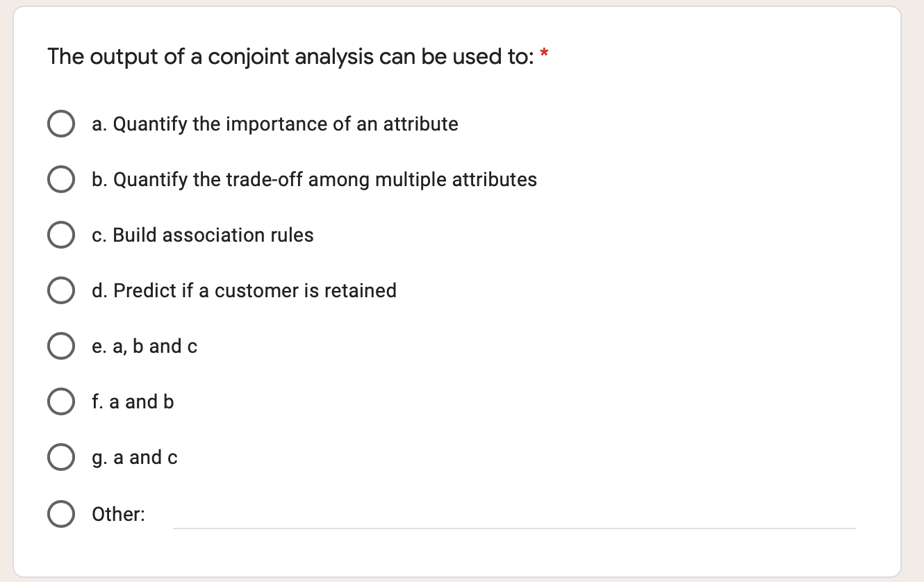Click the option b label text
This screenshot has width=924, height=582.
pyautogui.click(x=314, y=179)
